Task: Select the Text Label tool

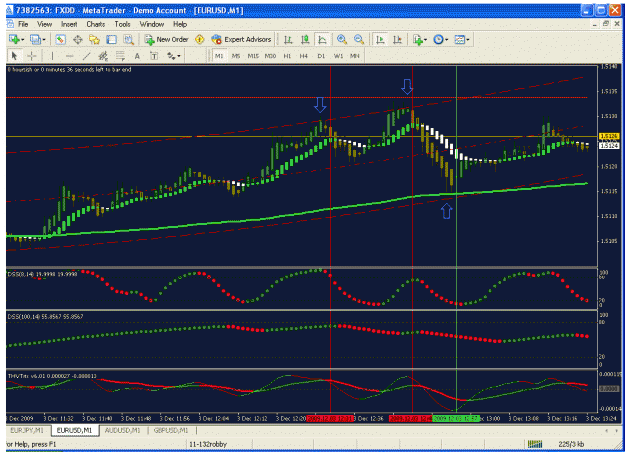Action: pos(154,56)
